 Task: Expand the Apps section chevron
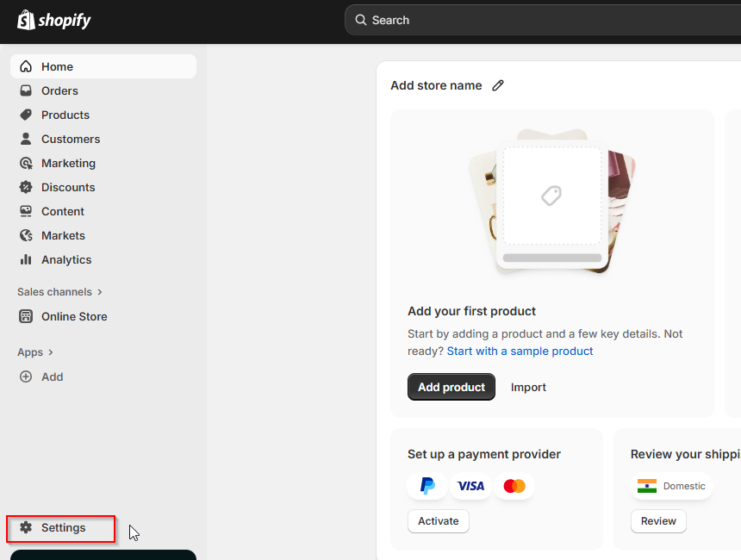point(51,352)
